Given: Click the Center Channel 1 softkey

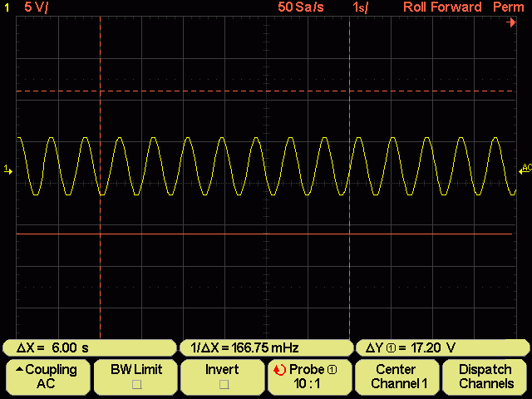Looking at the screenshot, I should (397, 377).
